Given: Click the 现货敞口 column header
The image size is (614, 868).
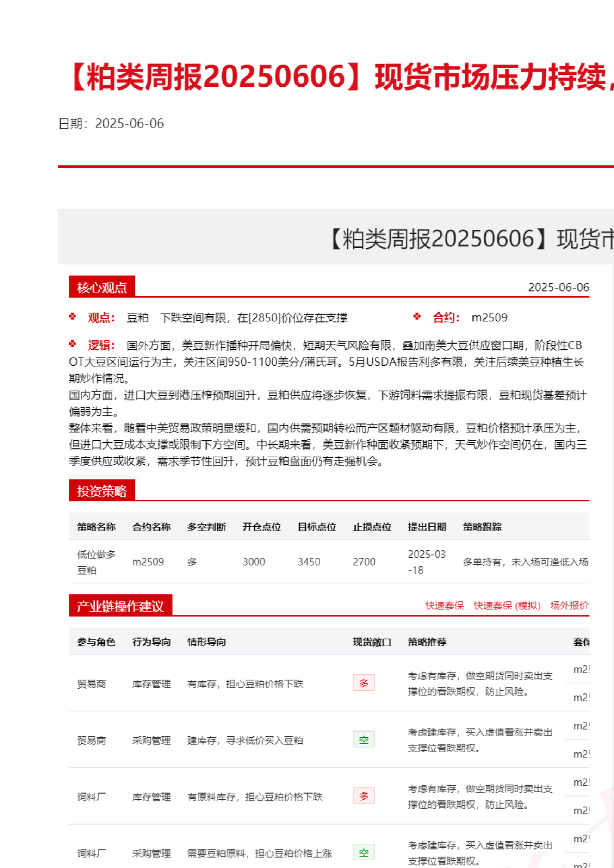Looking at the screenshot, I should [x=372, y=642].
